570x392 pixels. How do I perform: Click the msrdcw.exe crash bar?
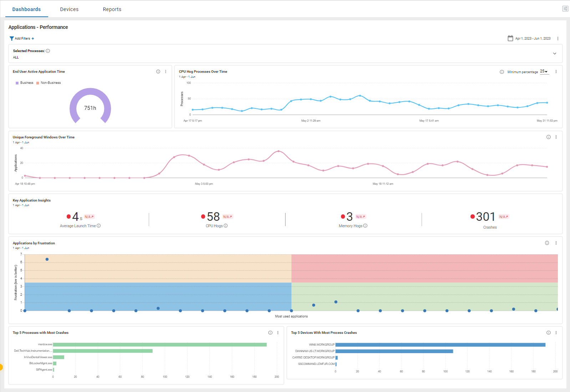[x=159, y=345]
